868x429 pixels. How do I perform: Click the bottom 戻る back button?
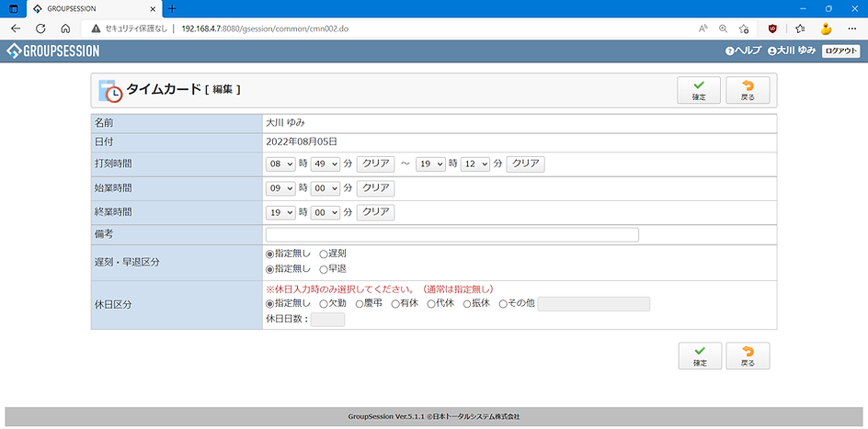748,356
